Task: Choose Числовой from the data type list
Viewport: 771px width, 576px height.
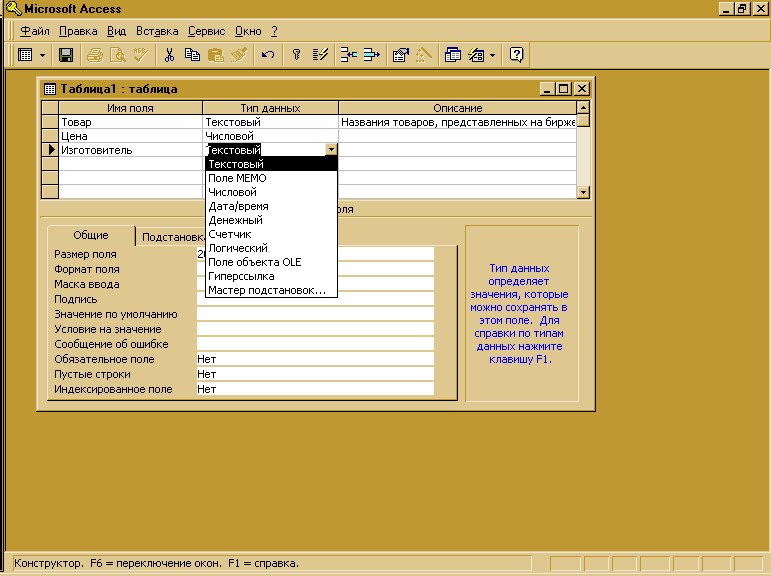Action: [271, 192]
